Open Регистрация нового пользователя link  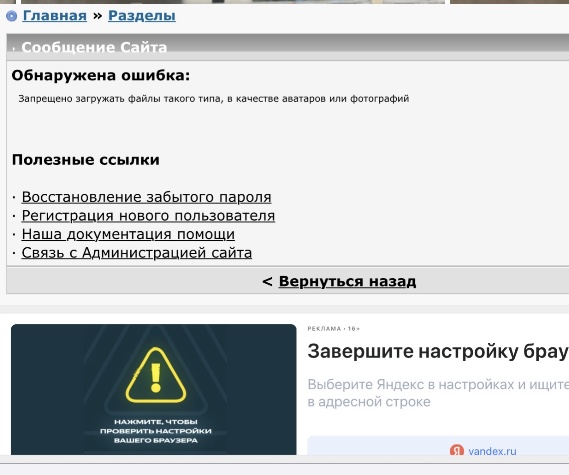[x=148, y=216]
